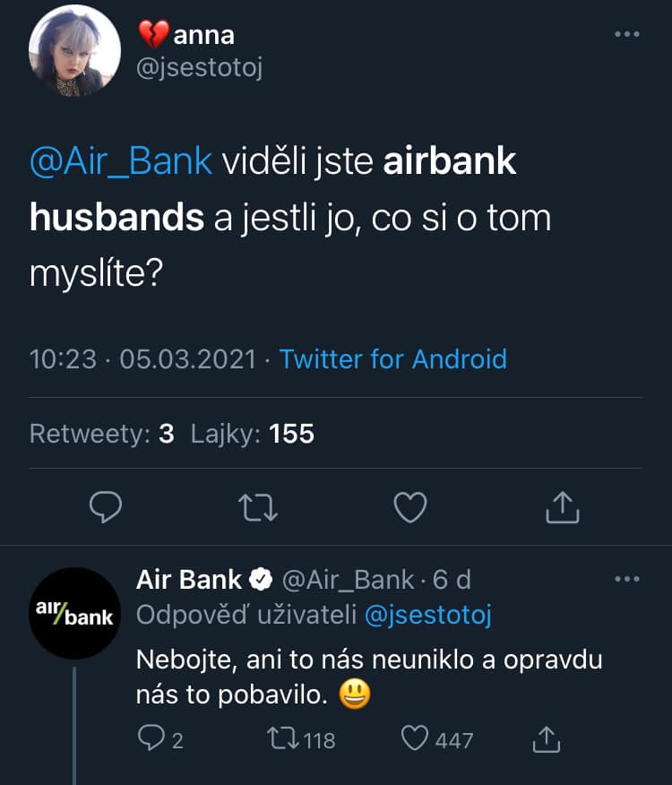Like Air Bank's reply with 447 likes

[413, 738]
